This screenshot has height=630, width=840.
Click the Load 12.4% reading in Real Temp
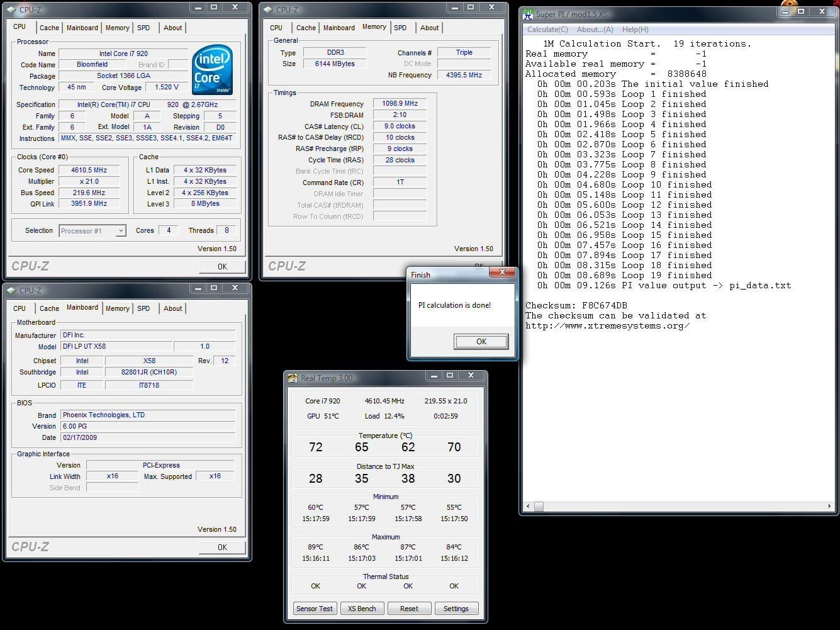384,416
